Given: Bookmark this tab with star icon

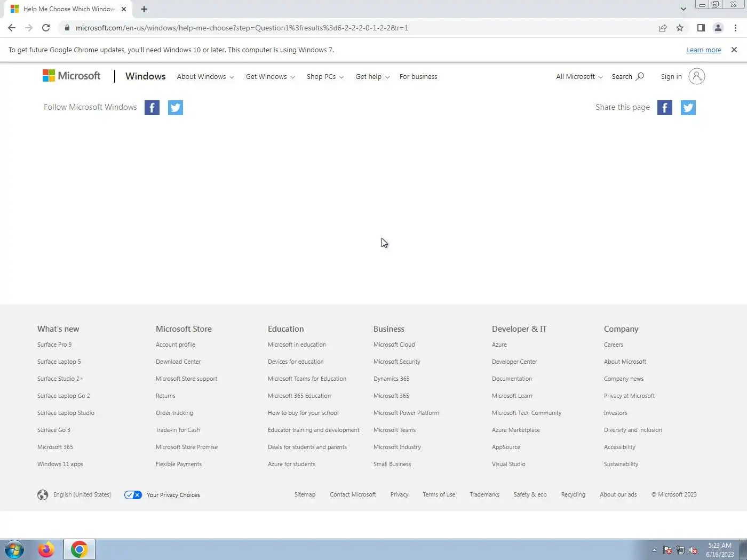Looking at the screenshot, I should (680, 28).
